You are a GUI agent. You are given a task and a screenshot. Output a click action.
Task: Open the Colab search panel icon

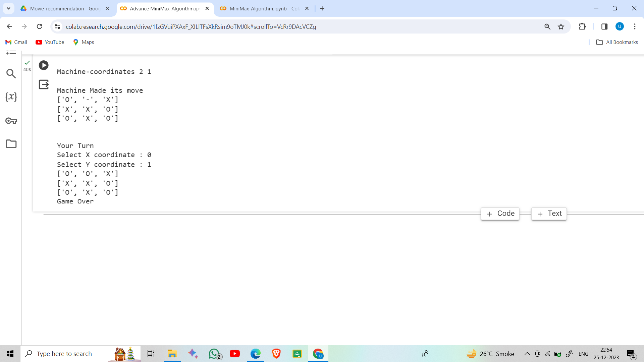(11, 73)
